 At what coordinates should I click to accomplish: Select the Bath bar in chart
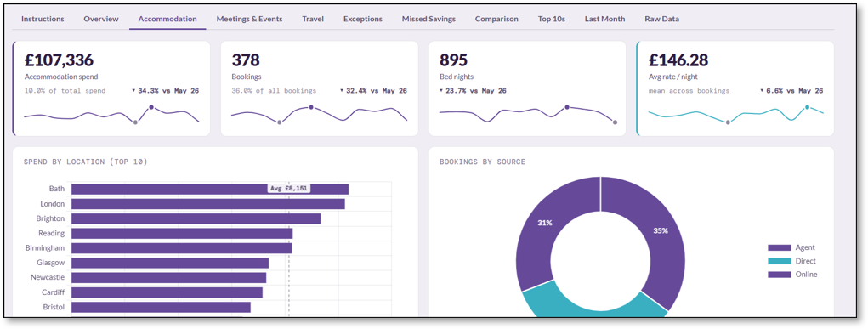(210, 189)
